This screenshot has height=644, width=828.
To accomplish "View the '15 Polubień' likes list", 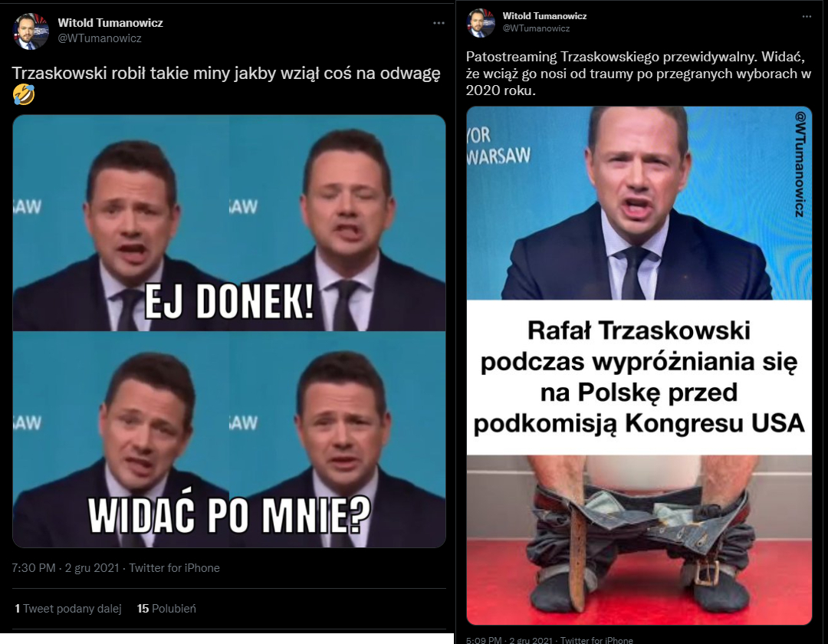I will 166,609.
